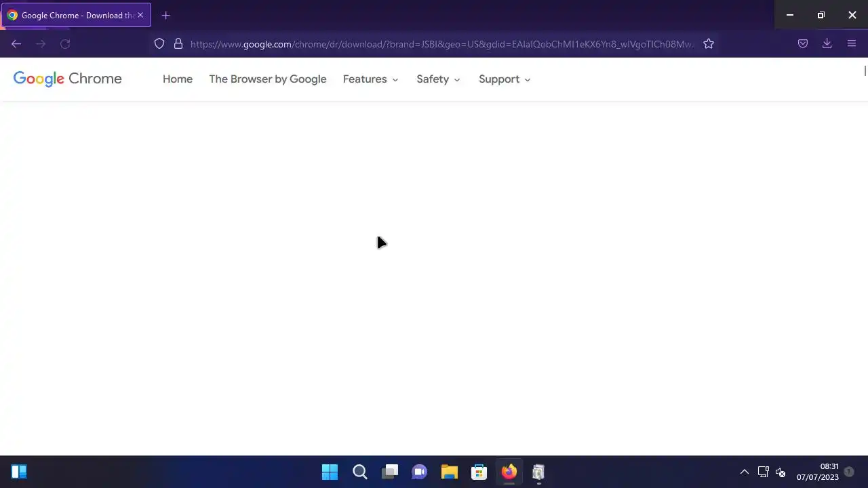The height and width of the screenshot is (488, 868).
Task: Restore down the Firefox window
Action: [821, 15]
